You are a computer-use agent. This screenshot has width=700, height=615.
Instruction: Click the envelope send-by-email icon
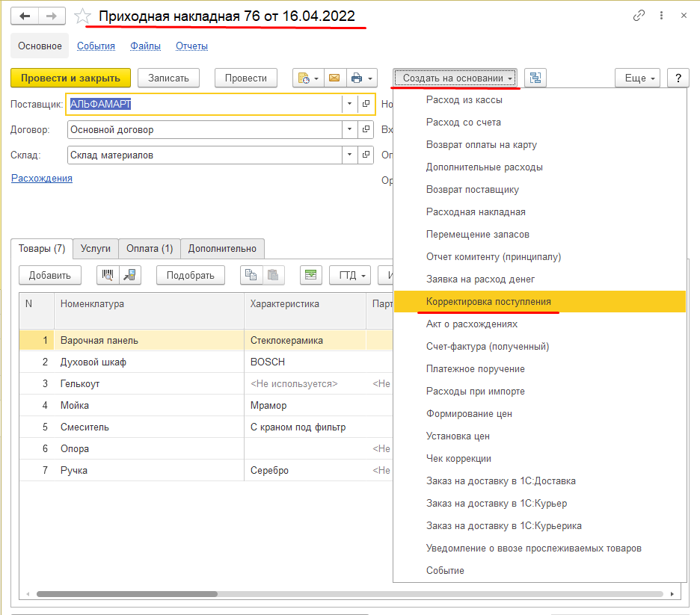(334, 78)
